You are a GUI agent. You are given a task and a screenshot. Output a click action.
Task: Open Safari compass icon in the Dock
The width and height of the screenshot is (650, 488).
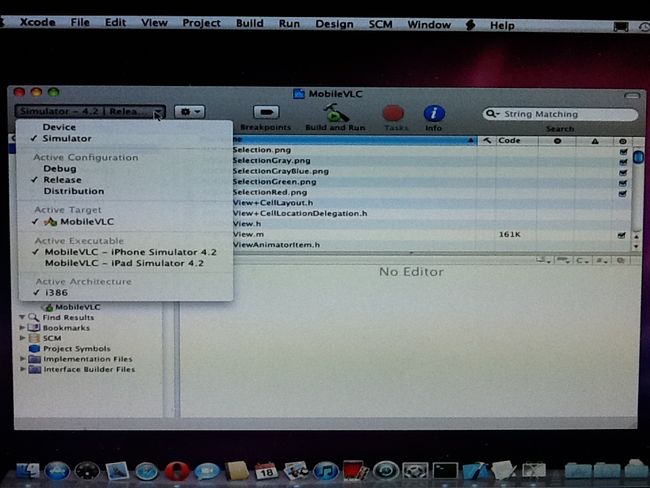[x=146, y=471]
